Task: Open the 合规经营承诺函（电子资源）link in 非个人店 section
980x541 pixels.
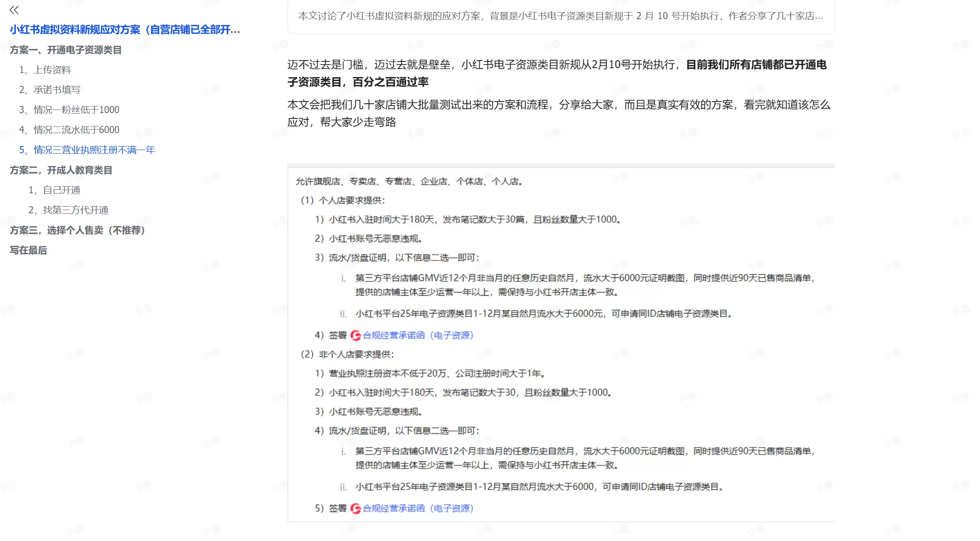Action: 419,508
